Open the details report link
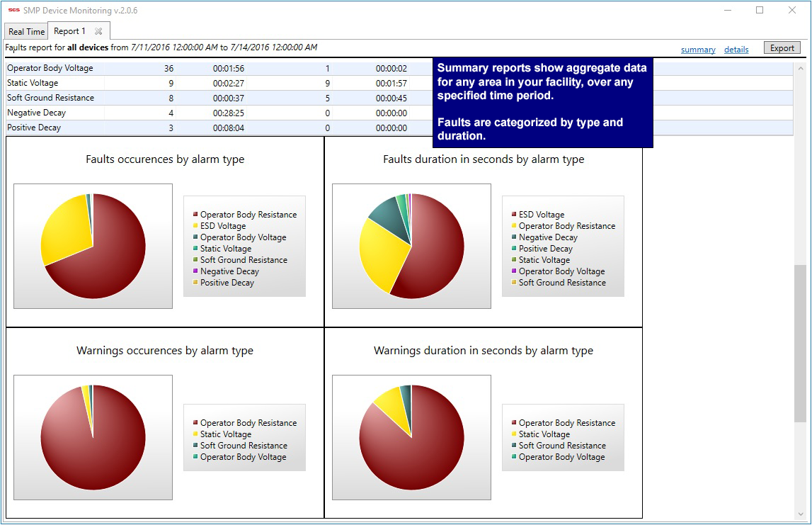 [x=736, y=50]
